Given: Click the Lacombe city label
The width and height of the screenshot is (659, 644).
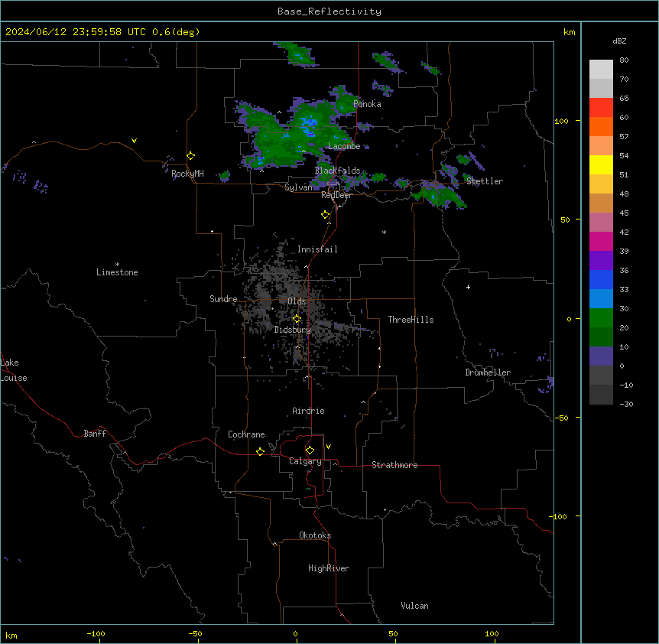Looking at the screenshot, I should 344,146.
